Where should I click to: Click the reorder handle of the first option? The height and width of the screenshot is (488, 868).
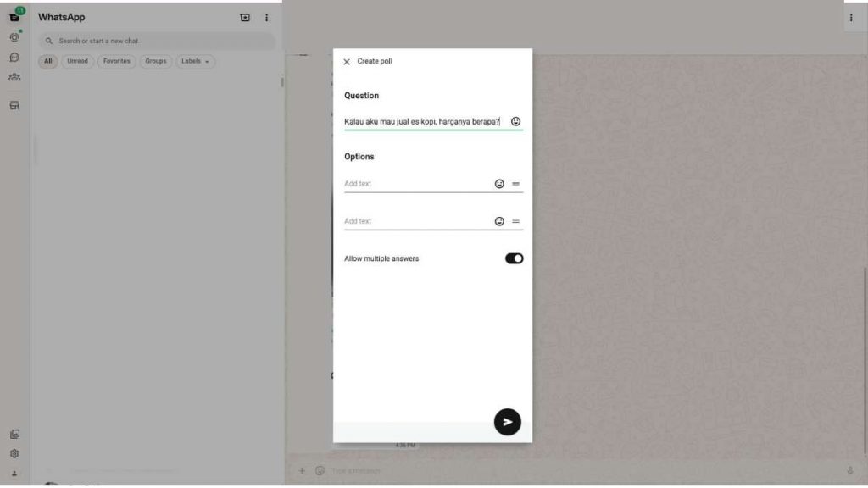tap(515, 184)
